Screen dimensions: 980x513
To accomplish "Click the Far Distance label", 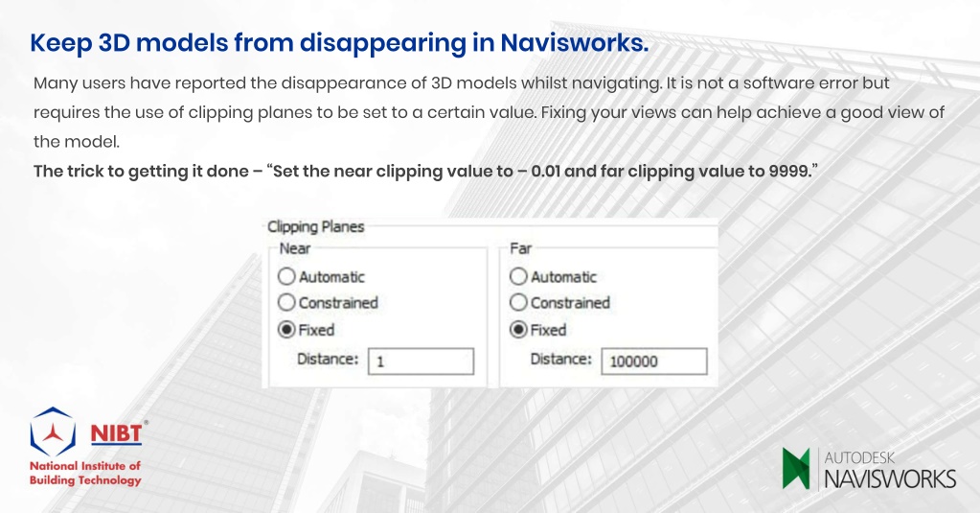I will pos(560,359).
